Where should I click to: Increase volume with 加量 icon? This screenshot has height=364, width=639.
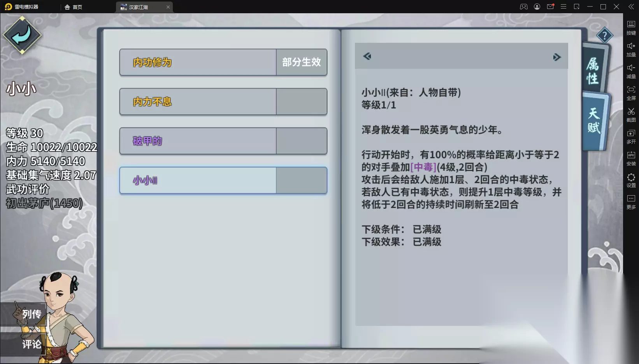click(631, 50)
